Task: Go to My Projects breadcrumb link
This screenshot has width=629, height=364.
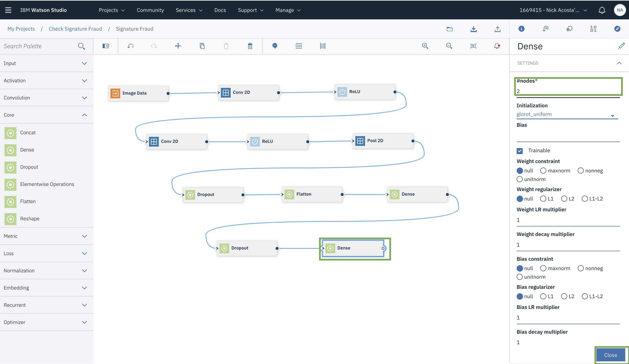Action: (x=21, y=29)
